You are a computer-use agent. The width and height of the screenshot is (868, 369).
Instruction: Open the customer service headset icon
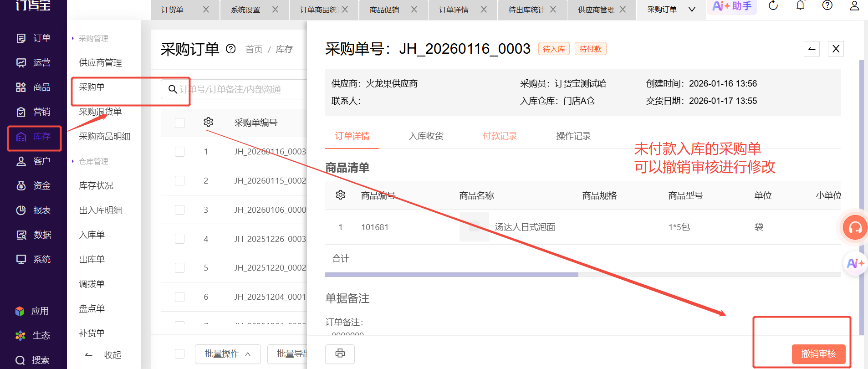coord(855,227)
